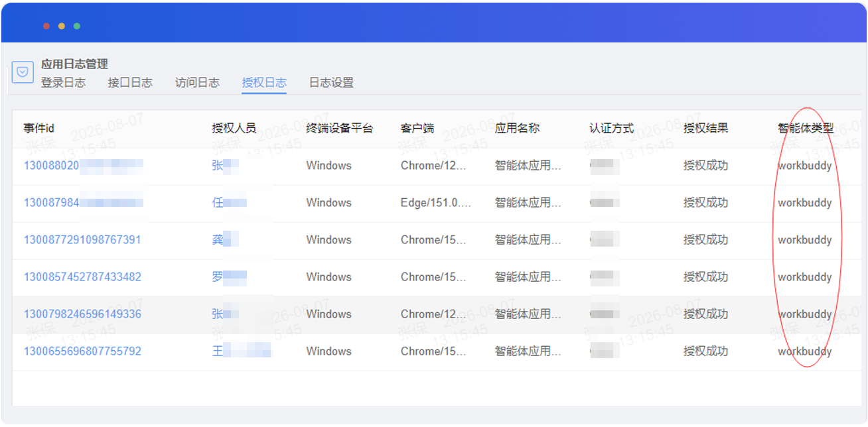The image size is (868, 427).
Task: Click the 任 authorized person link
Action: pyautogui.click(x=230, y=203)
